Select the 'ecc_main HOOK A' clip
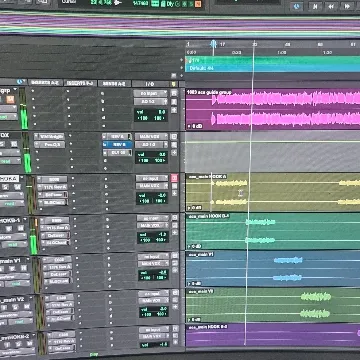Viewport: 360px width, 360px height. point(273,192)
